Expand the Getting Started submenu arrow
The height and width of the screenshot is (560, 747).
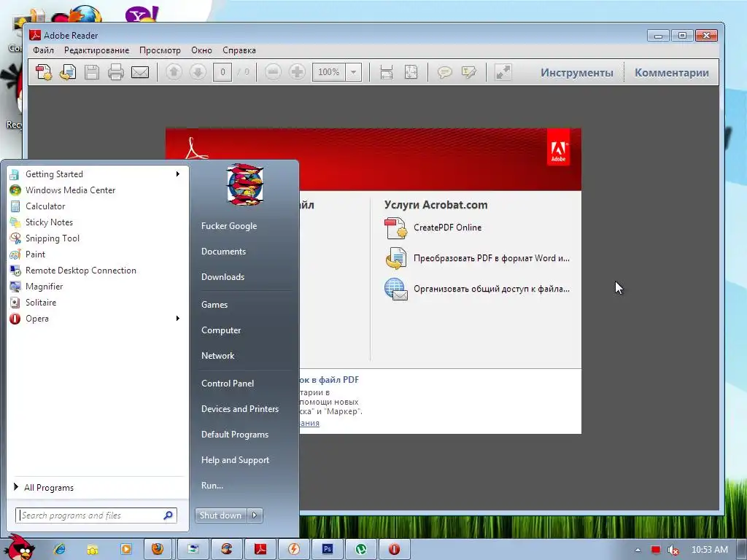178,174
